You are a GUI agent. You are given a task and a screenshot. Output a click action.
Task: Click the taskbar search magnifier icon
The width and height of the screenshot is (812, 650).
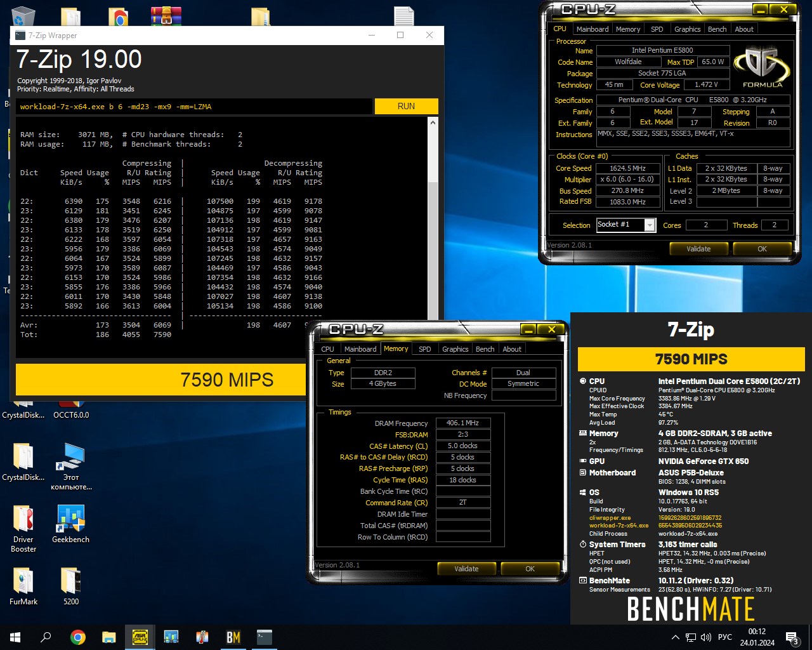coord(46,637)
